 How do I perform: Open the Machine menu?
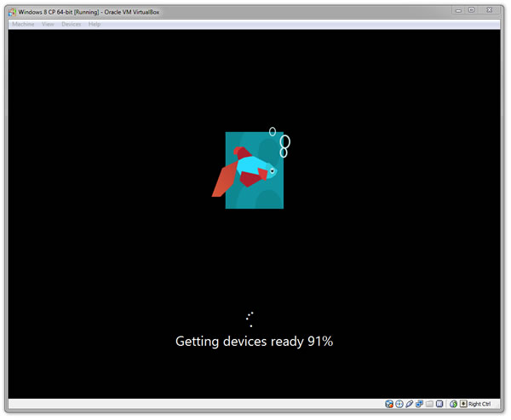tap(23, 24)
